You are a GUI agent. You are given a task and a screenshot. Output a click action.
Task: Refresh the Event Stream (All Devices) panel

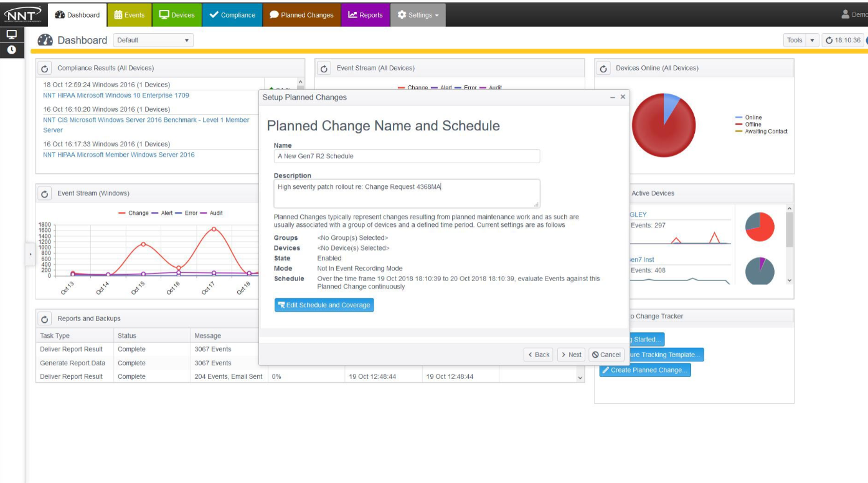[x=324, y=69]
